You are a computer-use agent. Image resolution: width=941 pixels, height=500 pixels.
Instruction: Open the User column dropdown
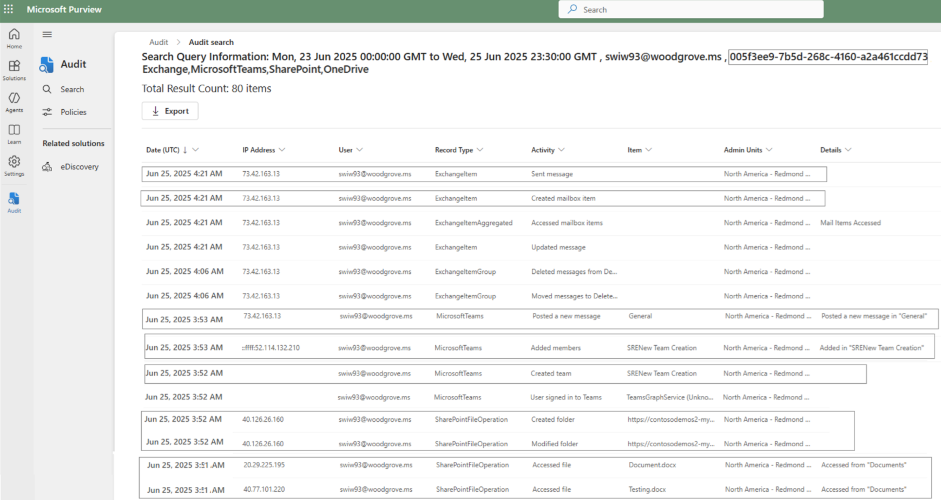coord(359,150)
